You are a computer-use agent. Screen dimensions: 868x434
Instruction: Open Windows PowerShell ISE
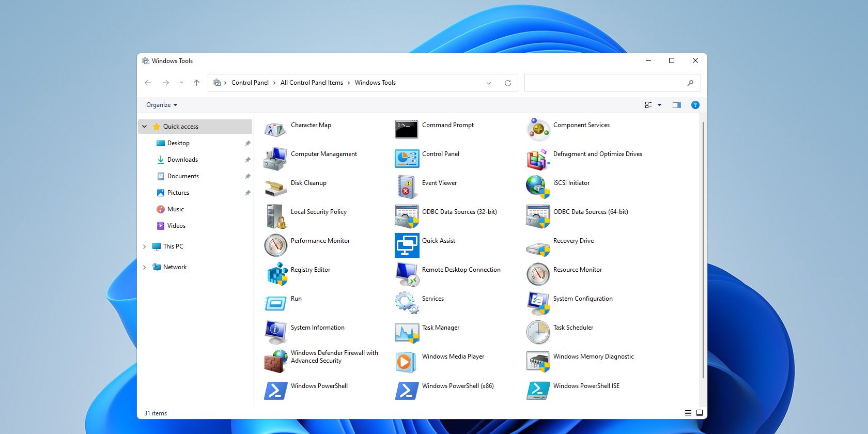pyautogui.click(x=538, y=390)
